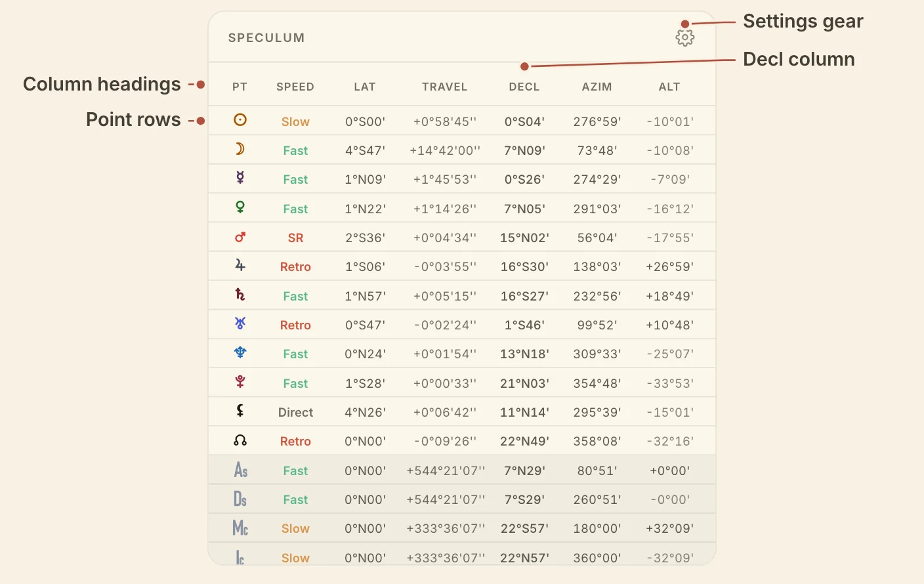The image size is (924, 584).
Task: Click travel value +0°58'45''
Action: [x=445, y=122]
